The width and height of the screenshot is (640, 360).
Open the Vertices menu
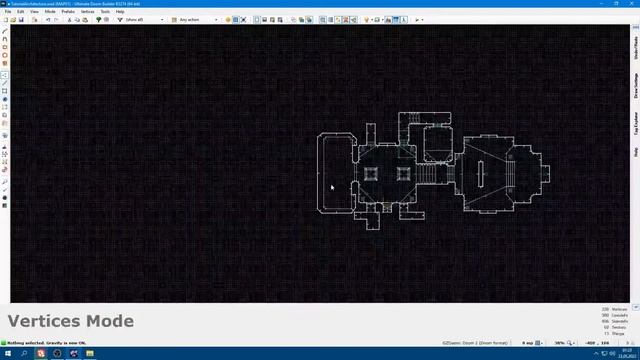tap(87, 11)
